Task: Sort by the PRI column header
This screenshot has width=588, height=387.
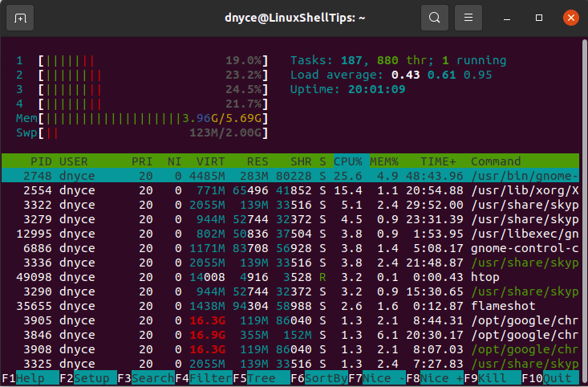Action: 142,161
